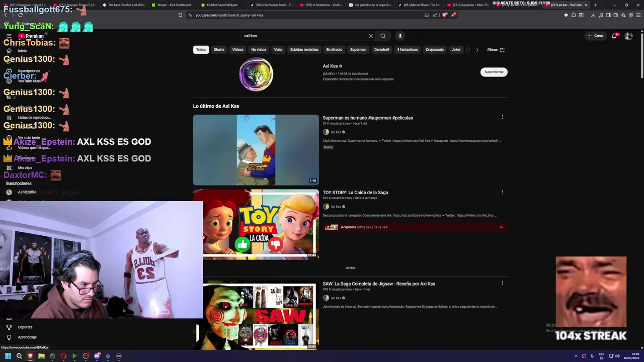Click in the YouTube search field
The width and height of the screenshot is (644, 362).
(x=304, y=36)
